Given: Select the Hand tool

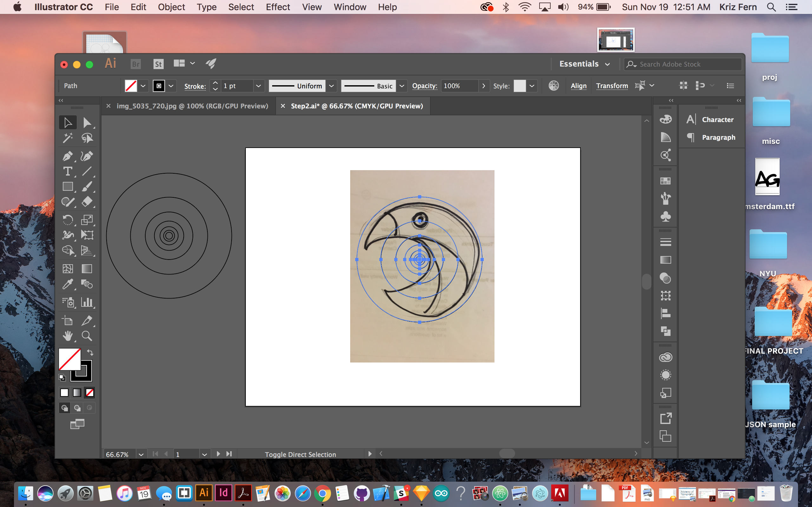Looking at the screenshot, I should tap(68, 336).
